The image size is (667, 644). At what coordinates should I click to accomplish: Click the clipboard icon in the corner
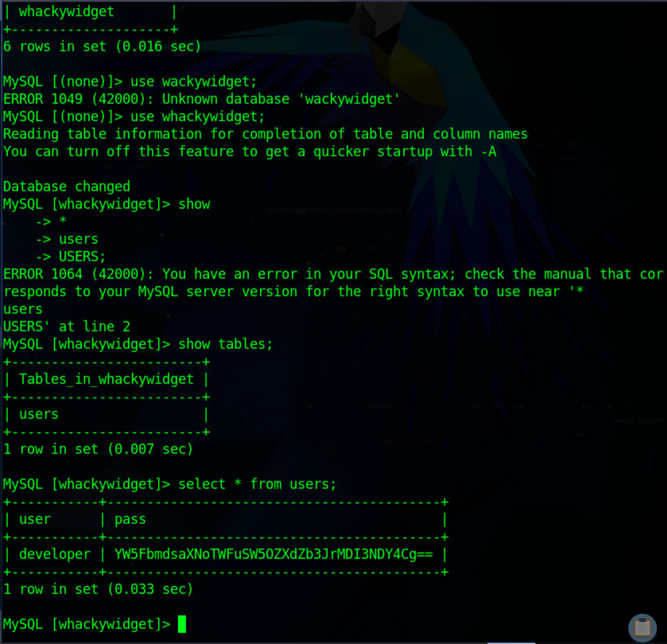coord(643,628)
